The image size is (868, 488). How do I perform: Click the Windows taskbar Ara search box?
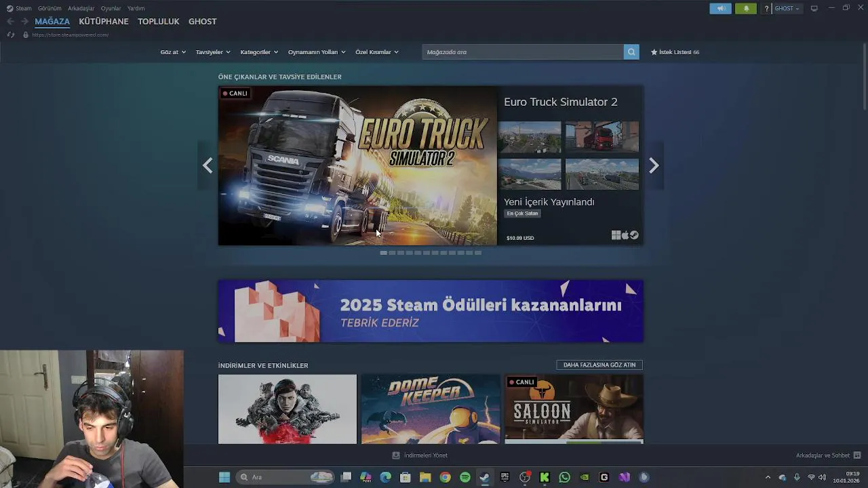tap(285, 477)
